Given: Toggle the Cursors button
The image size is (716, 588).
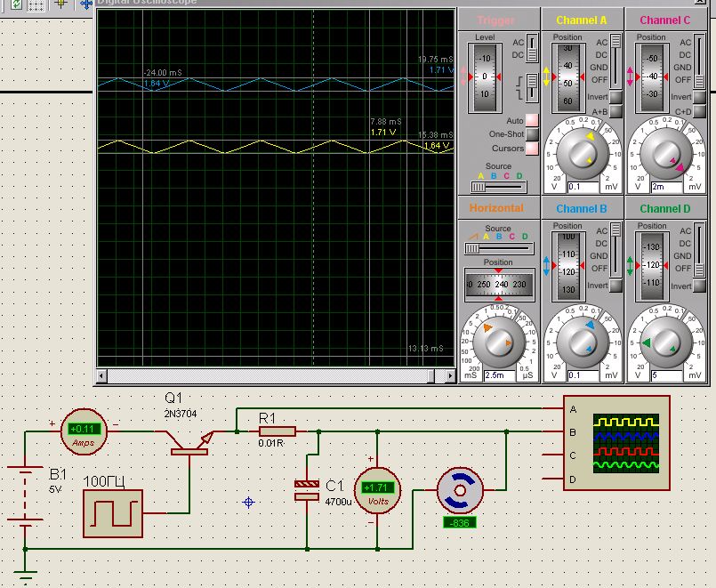Looking at the screenshot, I should (x=532, y=149).
